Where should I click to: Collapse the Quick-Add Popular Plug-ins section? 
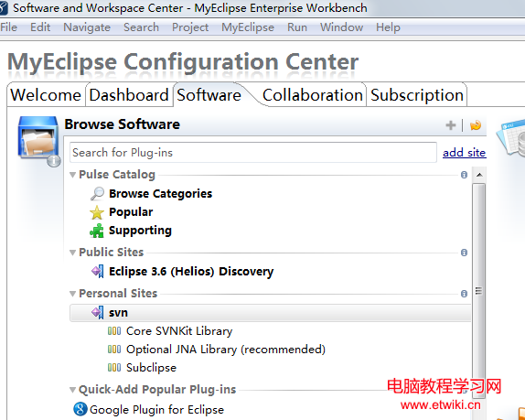coord(72,390)
